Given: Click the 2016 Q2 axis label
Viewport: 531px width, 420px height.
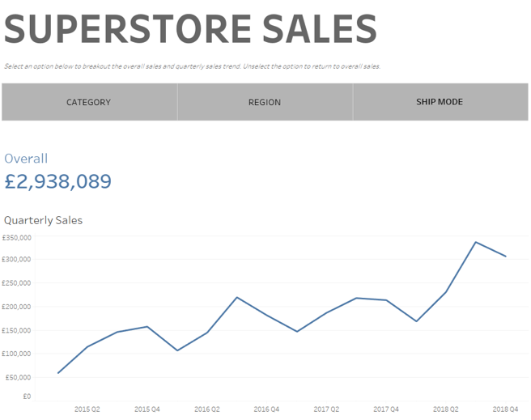Looking at the screenshot, I should coord(207,409).
